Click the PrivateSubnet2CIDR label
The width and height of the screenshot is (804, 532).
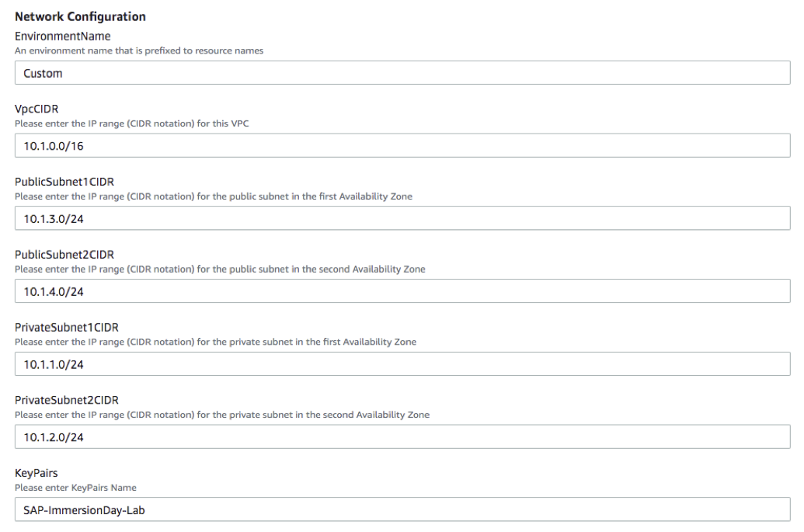[68, 400]
